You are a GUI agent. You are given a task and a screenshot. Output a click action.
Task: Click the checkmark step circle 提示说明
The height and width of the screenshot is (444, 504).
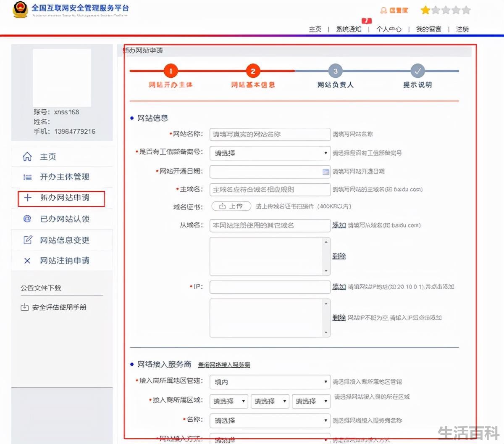tap(417, 71)
